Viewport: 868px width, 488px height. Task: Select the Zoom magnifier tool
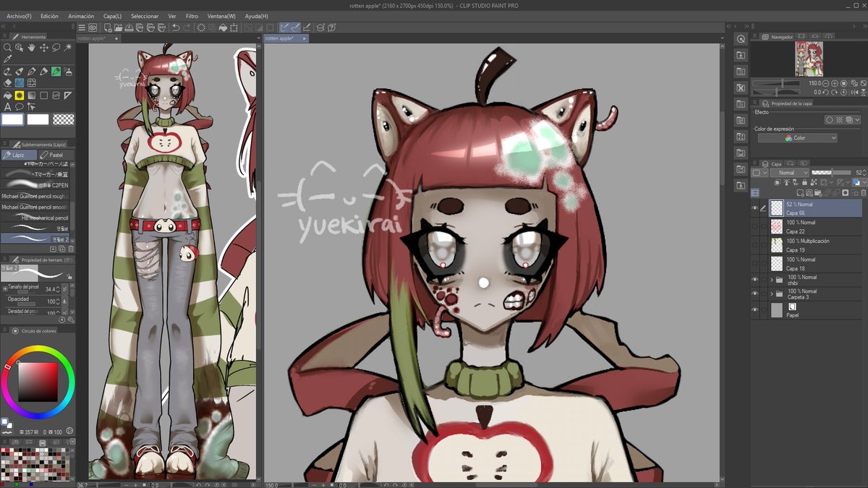point(7,48)
